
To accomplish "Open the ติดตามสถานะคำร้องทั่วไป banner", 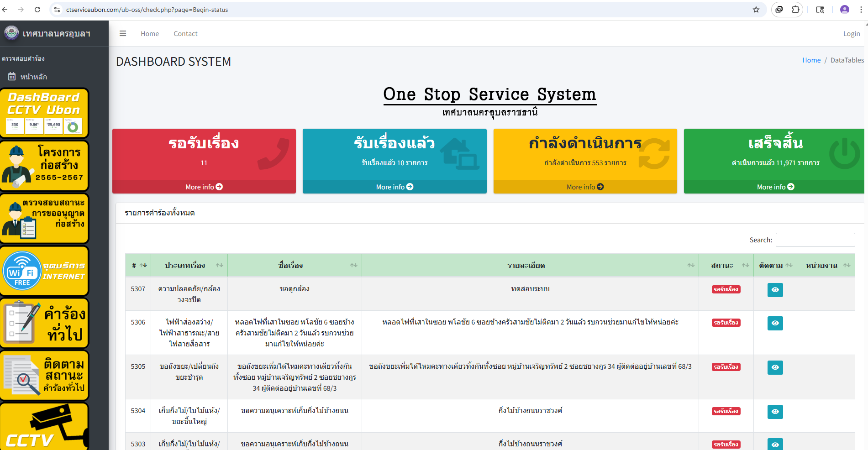I will 44,376.
